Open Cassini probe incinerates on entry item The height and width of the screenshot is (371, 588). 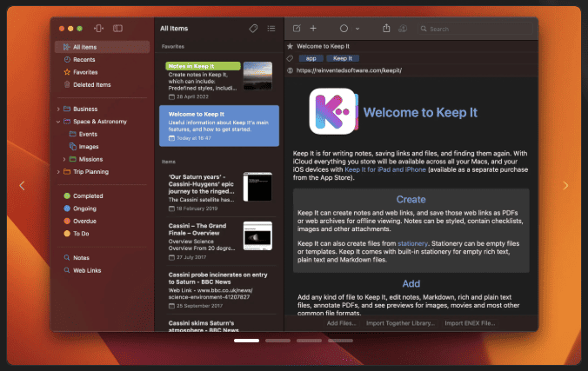(219, 291)
